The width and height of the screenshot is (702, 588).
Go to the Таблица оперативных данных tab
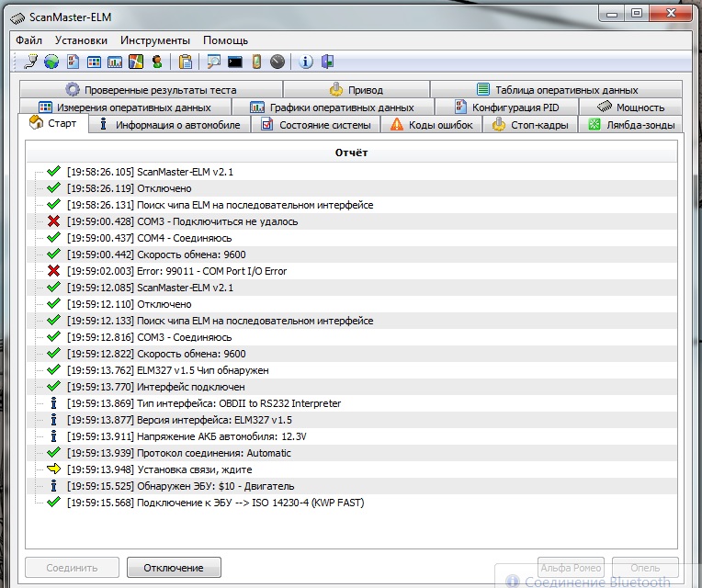[x=557, y=90]
